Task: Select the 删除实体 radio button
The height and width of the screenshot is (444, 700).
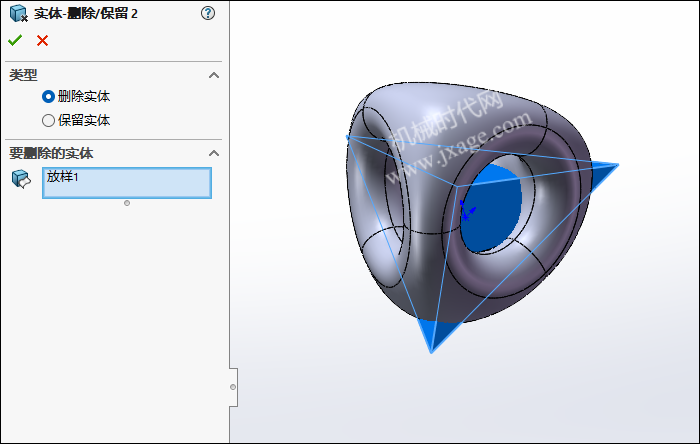Action: coord(48,96)
